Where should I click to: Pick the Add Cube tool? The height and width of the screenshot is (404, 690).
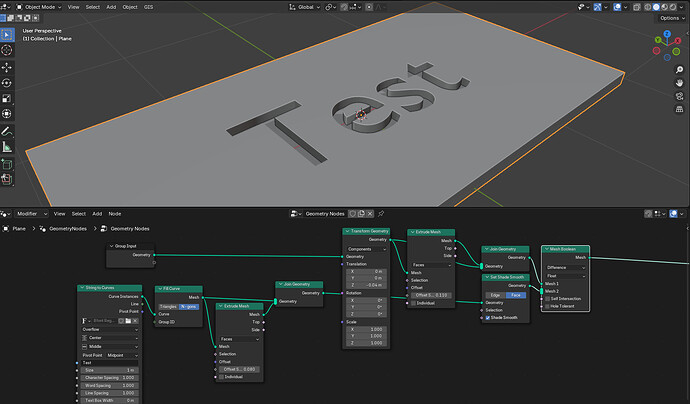coord(7,164)
